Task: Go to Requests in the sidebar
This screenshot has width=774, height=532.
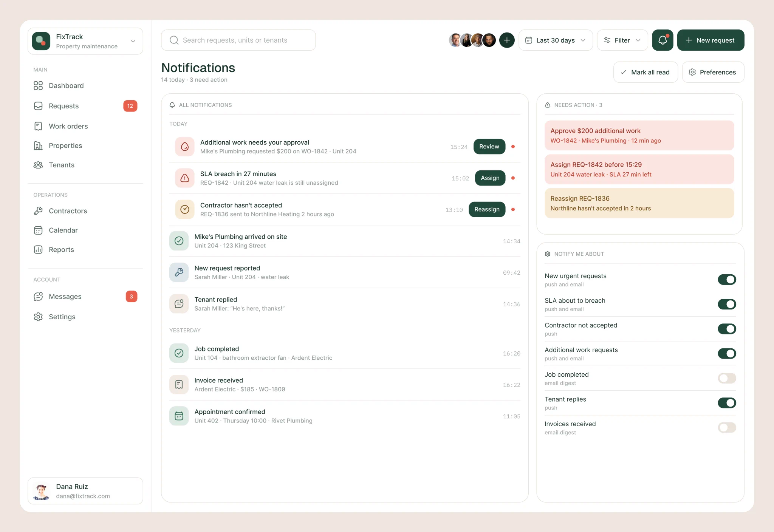Action: [85, 106]
